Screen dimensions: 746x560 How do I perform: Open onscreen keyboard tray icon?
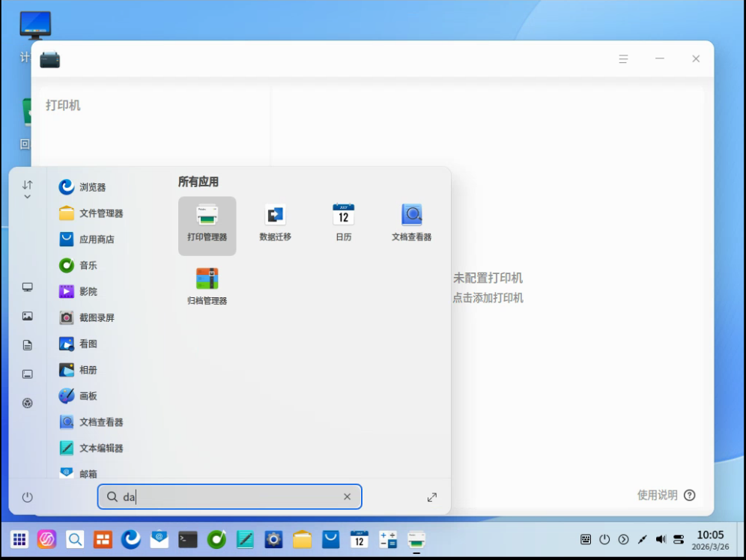(x=586, y=540)
